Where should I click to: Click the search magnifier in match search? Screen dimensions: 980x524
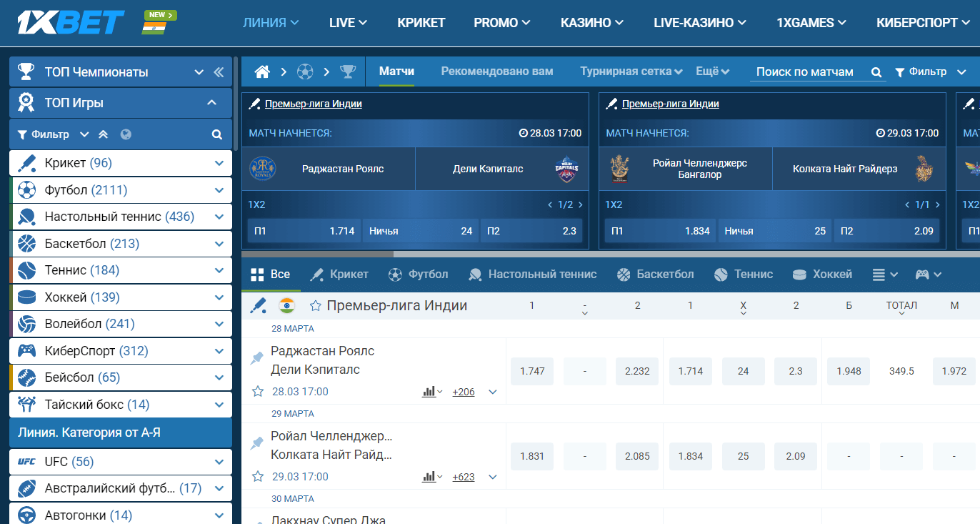tap(876, 72)
